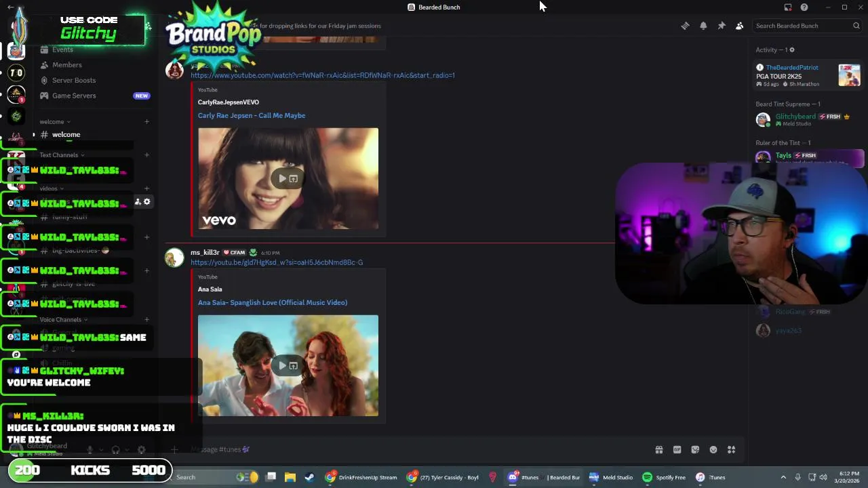Open User Settings gear in user panel
Image resolution: width=868 pixels, height=488 pixels.
click(x=141, y=449)
